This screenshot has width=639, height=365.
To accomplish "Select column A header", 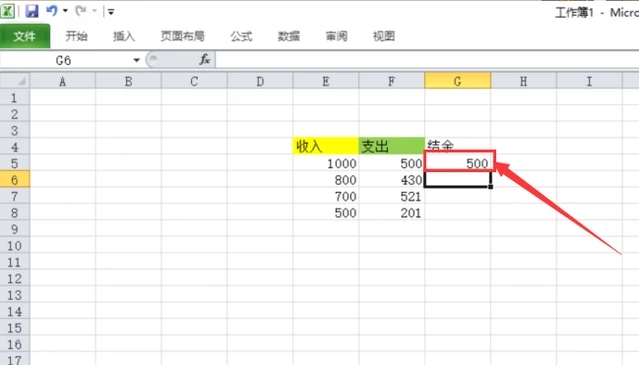I will pyautogui.click(x=62, y=81).
